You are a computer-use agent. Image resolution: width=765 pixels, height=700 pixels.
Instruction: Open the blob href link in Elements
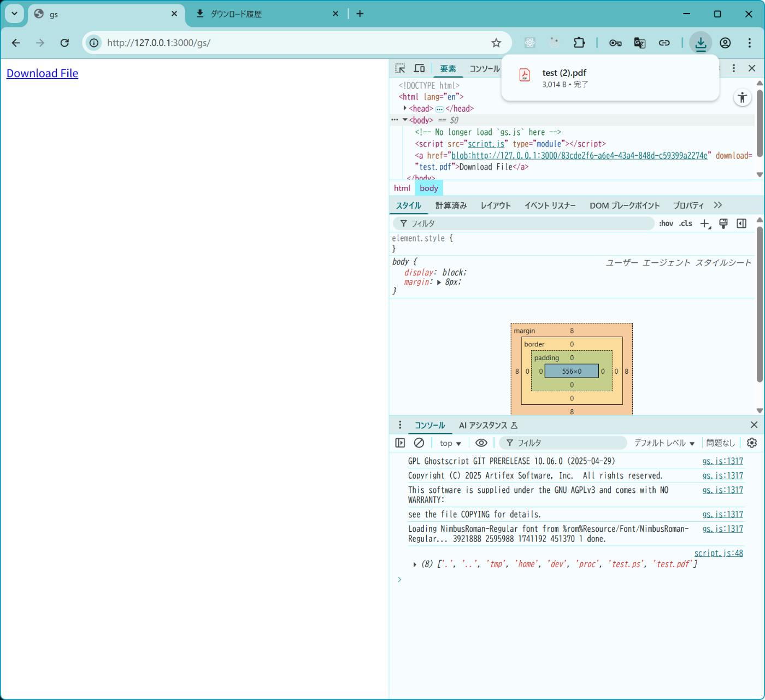pyautogui.click(x=579, y=155)
